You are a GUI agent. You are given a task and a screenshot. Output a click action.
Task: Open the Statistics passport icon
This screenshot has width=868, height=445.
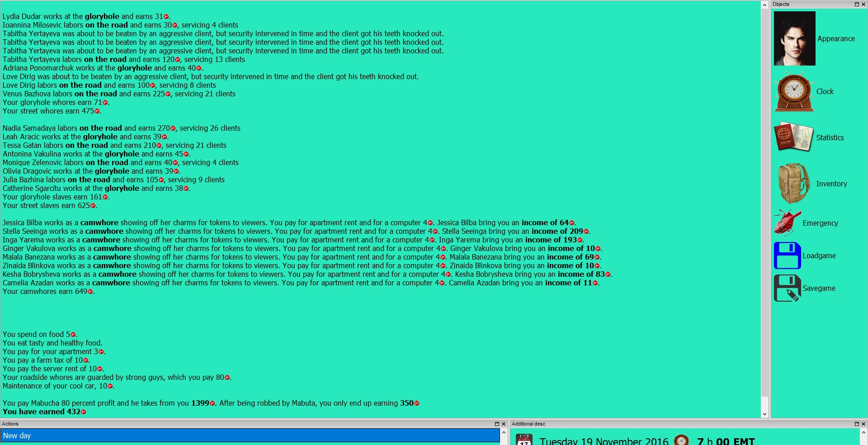pos(794,137)
